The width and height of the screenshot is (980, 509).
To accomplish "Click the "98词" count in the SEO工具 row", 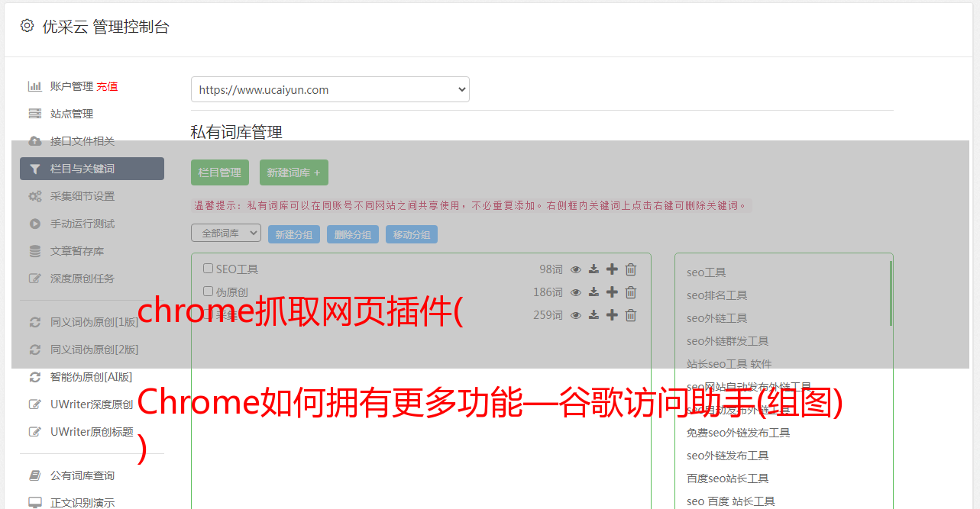I will pyautogui.click(x=551, y=269).
